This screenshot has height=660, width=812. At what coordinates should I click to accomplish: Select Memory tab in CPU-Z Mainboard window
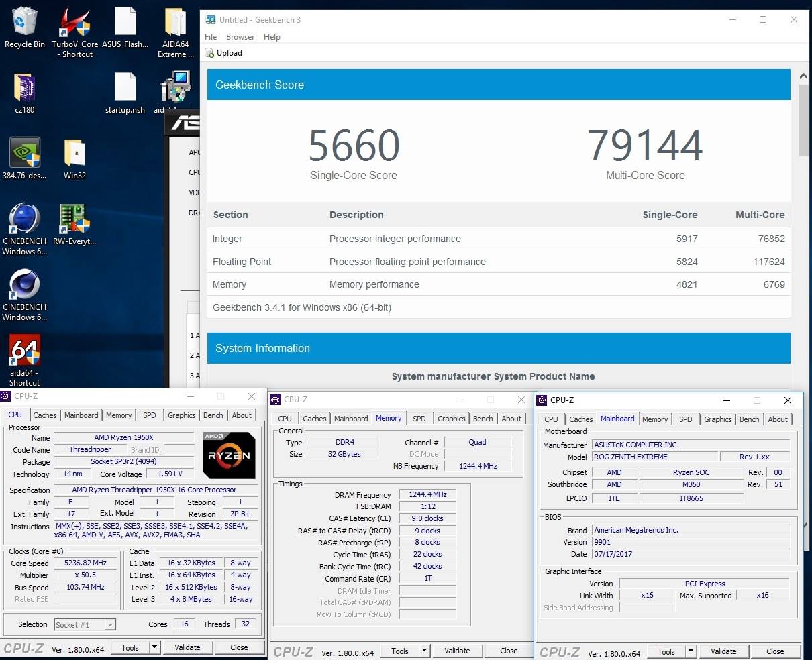click(655, 419)
